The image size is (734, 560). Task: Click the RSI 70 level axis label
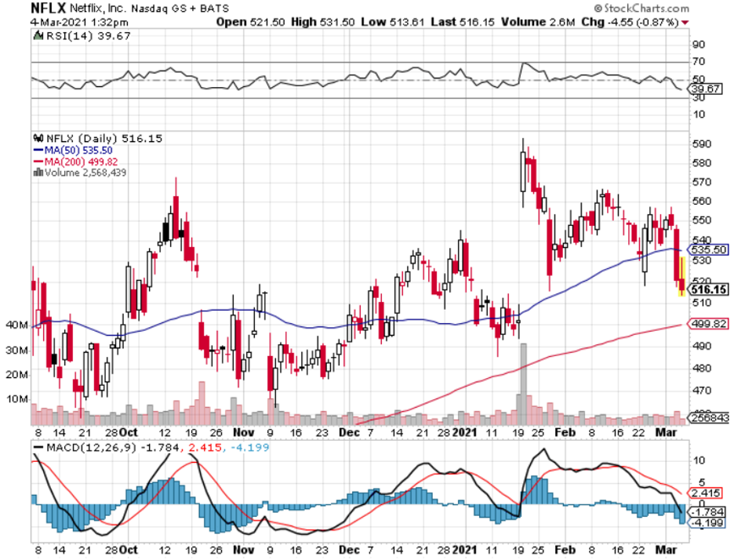(x=699, y=61)
